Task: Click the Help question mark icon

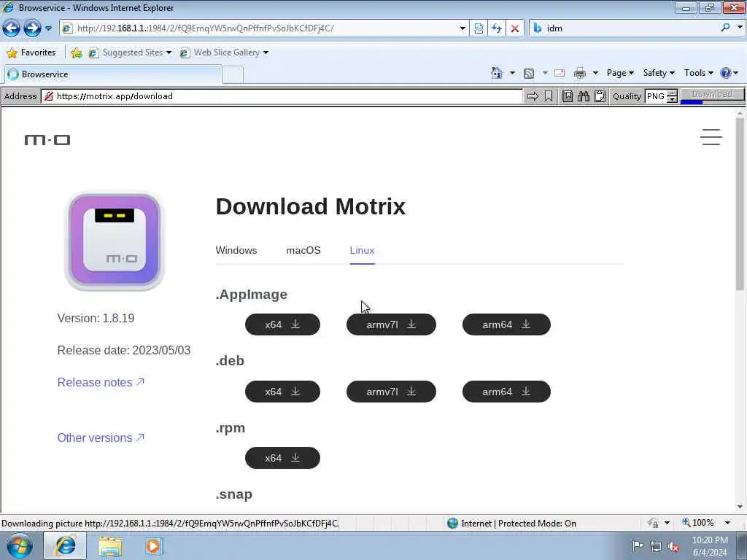Action: tap(726, 73)
